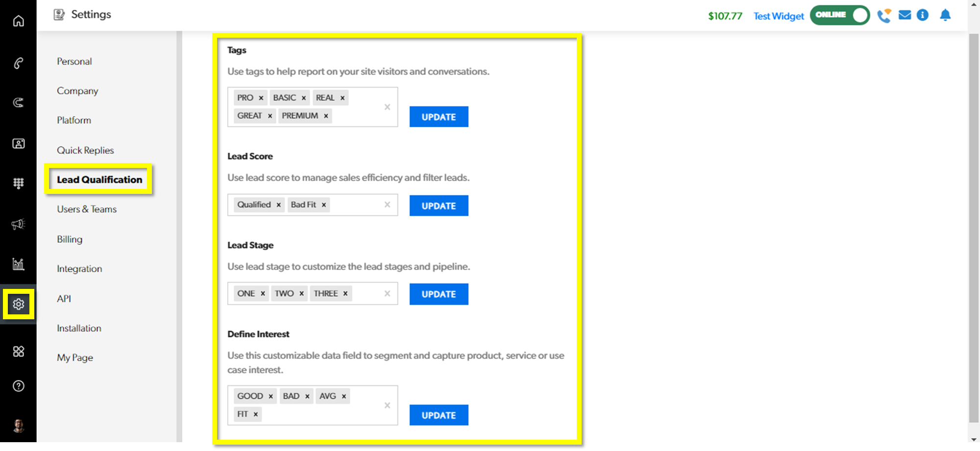Clear all tags in Tags field
Viewport: 980px width, 451px height.
point(387,107)
